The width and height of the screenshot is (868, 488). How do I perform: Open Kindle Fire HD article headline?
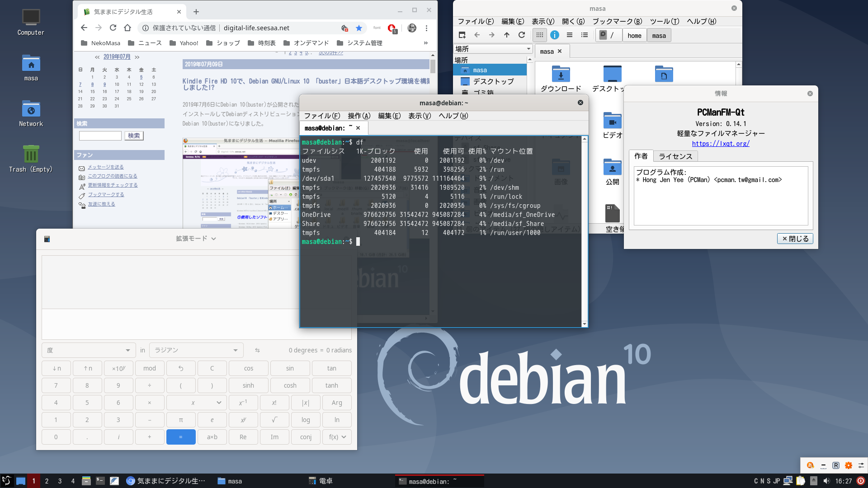click(306, 84)
